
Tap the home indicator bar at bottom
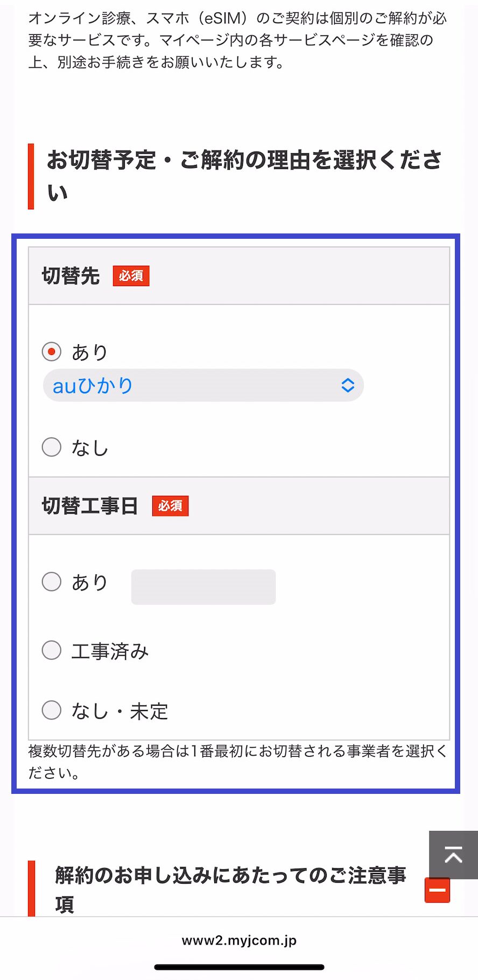coord(239,967)
